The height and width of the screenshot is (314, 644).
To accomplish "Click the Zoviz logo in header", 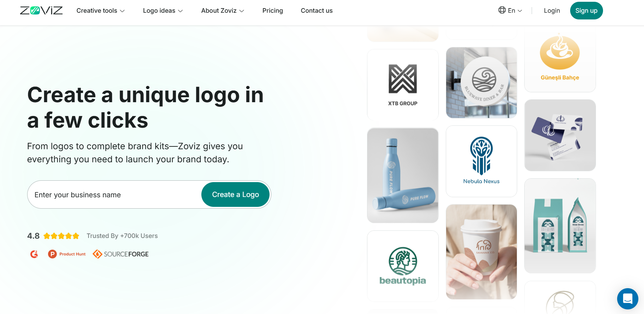I will click(x=41, y=11).
